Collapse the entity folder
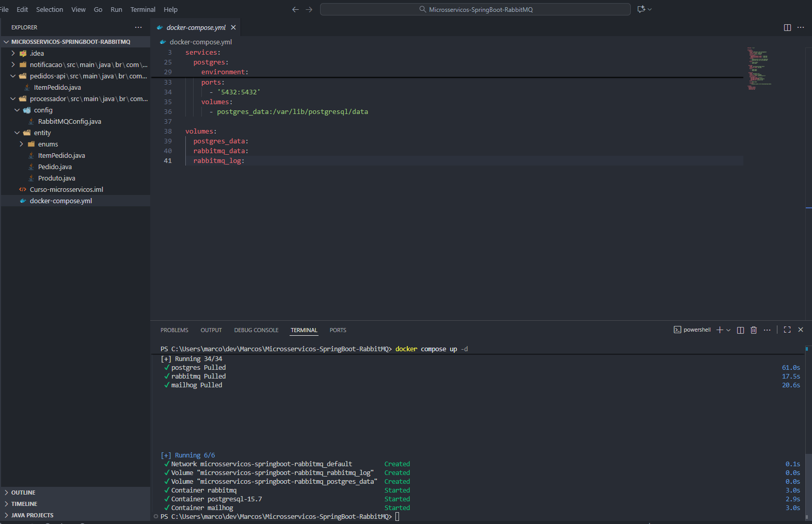 (42, 133)
